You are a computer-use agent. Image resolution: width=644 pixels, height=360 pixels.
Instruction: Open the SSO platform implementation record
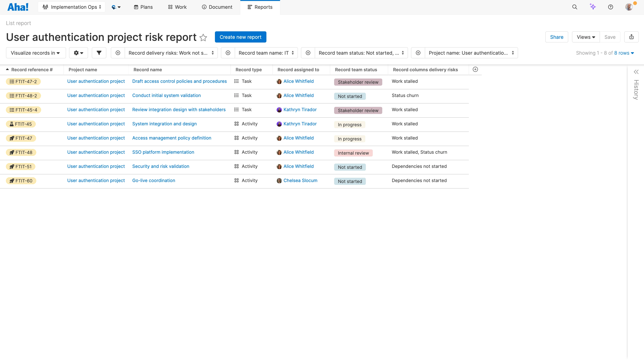click(163, 152)
